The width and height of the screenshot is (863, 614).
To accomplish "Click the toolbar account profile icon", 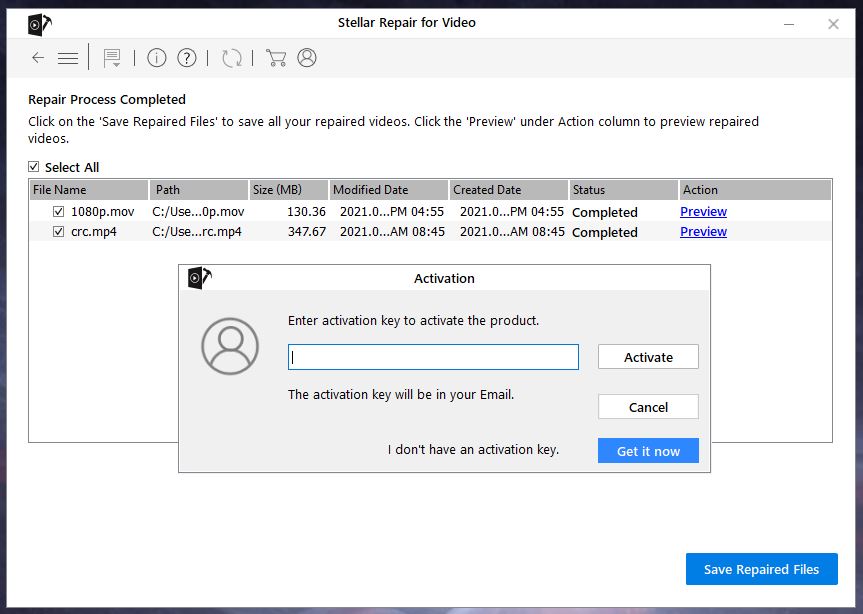I will click(x=307, y=57).
